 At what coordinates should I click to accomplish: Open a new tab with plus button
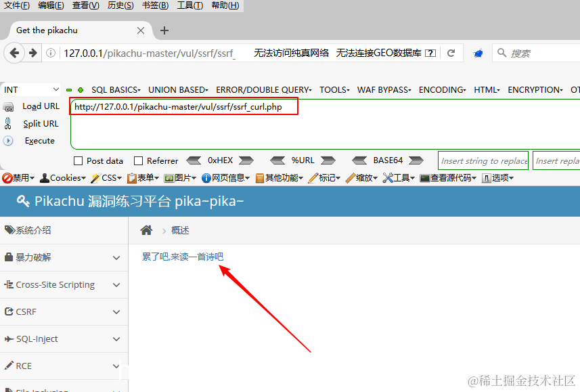coord(164,30)
